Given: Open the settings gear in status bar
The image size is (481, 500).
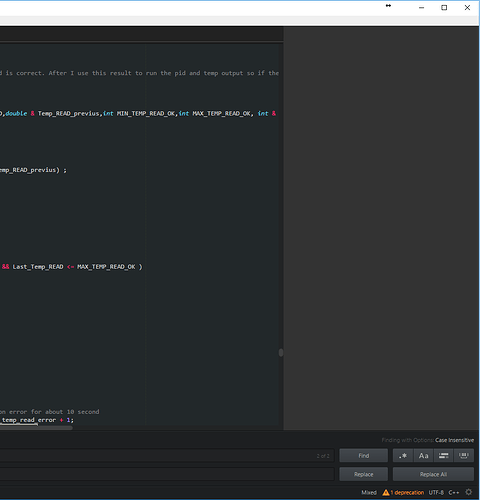Looking at the screenshot, I should point(469,492).
